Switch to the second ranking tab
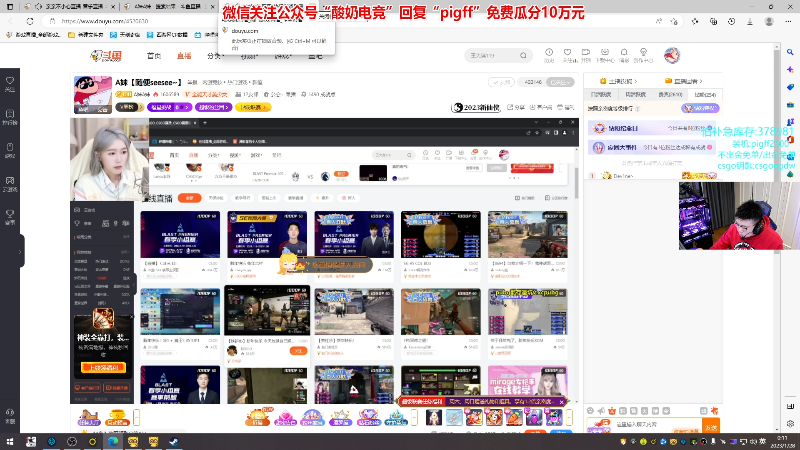The width and height of the screenshot is (800, 450). pyautogui.click(x=635, y=94)
